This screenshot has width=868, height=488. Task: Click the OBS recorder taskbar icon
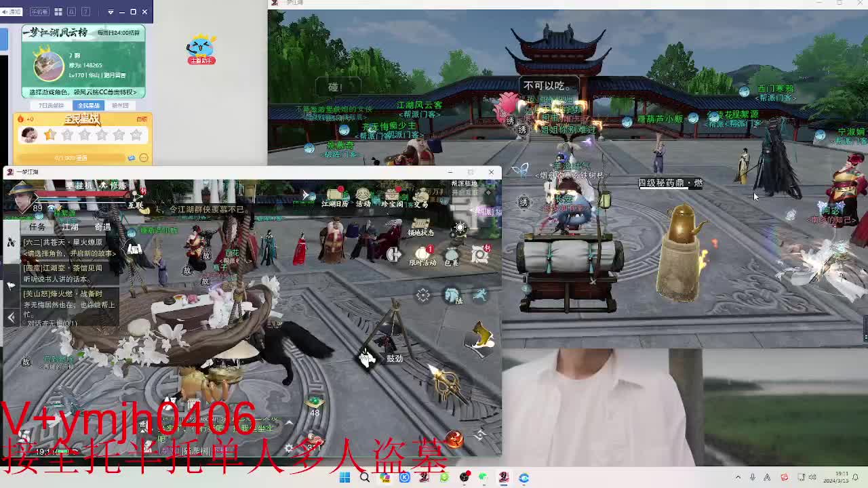tap(464, 478)
